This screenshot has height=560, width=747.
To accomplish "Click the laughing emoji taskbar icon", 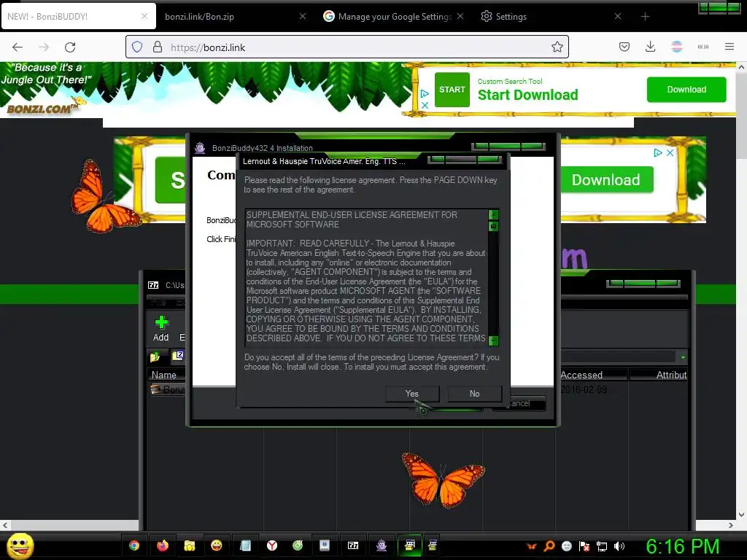I will point(217,545).
